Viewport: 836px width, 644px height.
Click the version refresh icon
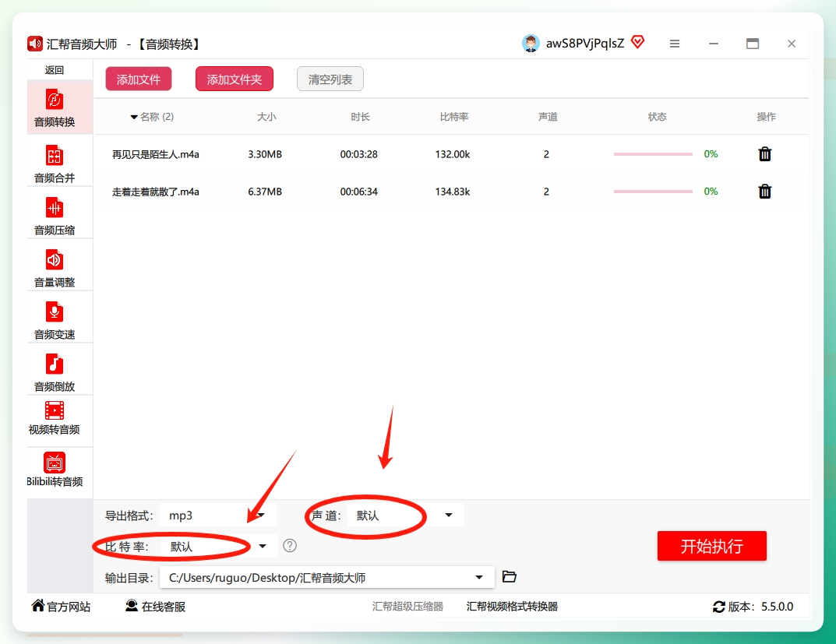pos(718,606)
